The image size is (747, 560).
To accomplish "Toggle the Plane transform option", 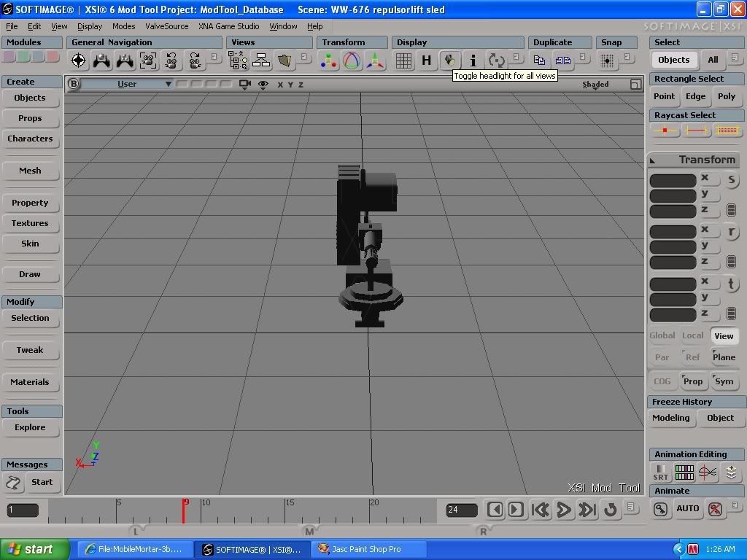I will click(x=724, y=357).
